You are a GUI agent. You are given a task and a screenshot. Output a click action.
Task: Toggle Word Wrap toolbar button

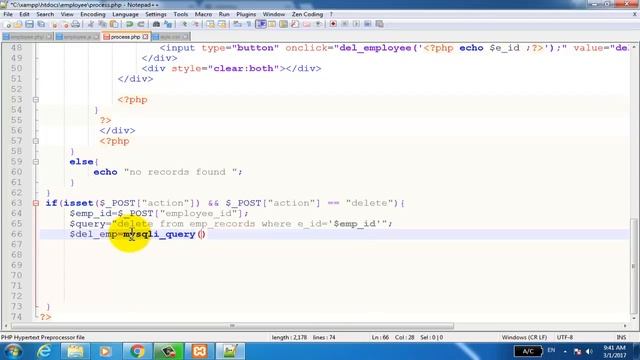[x=238, y=24]
